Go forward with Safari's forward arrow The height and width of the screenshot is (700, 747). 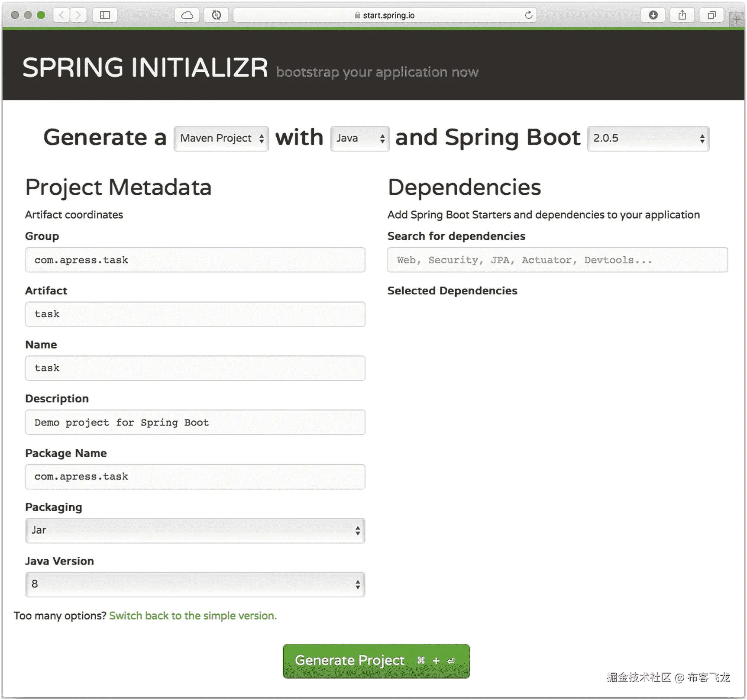[x=78, y=15]
